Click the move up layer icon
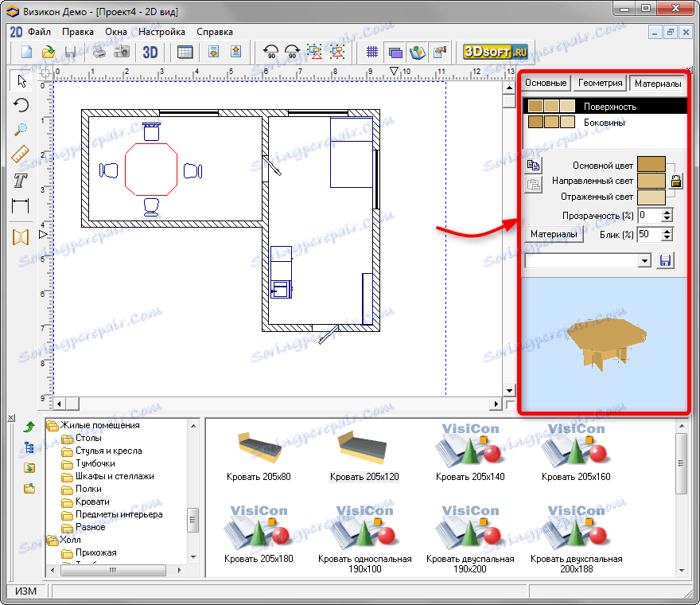Image resolution: width=700 pixels, height=605 pixels. point(235,53)
